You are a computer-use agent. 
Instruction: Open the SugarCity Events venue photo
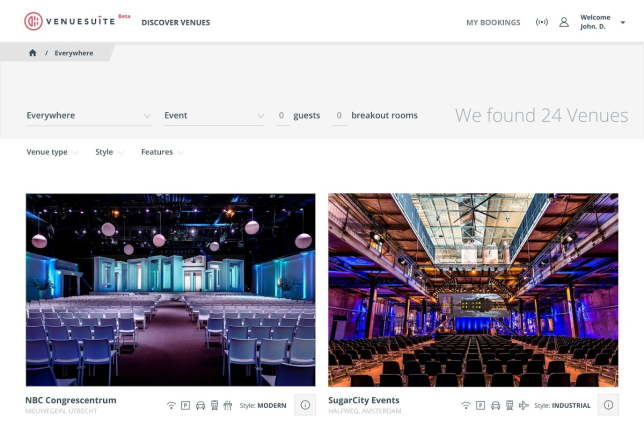473,290
